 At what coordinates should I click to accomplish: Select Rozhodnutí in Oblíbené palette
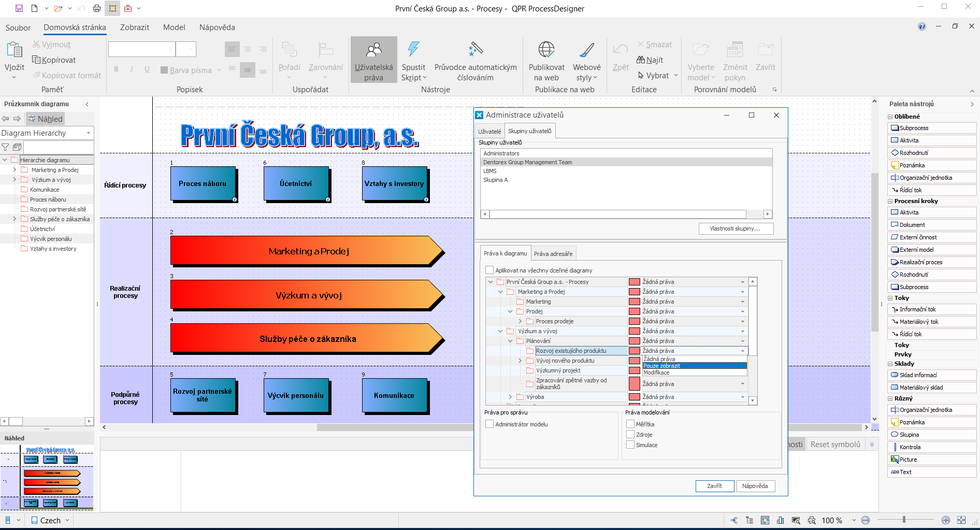(932, 153)
